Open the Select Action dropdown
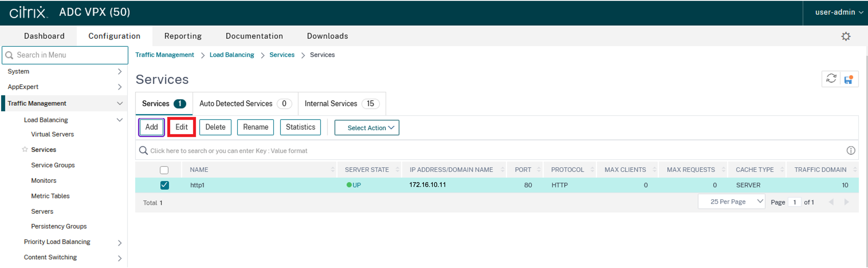The height and width of the screenshot is (268, 868). 367,128
